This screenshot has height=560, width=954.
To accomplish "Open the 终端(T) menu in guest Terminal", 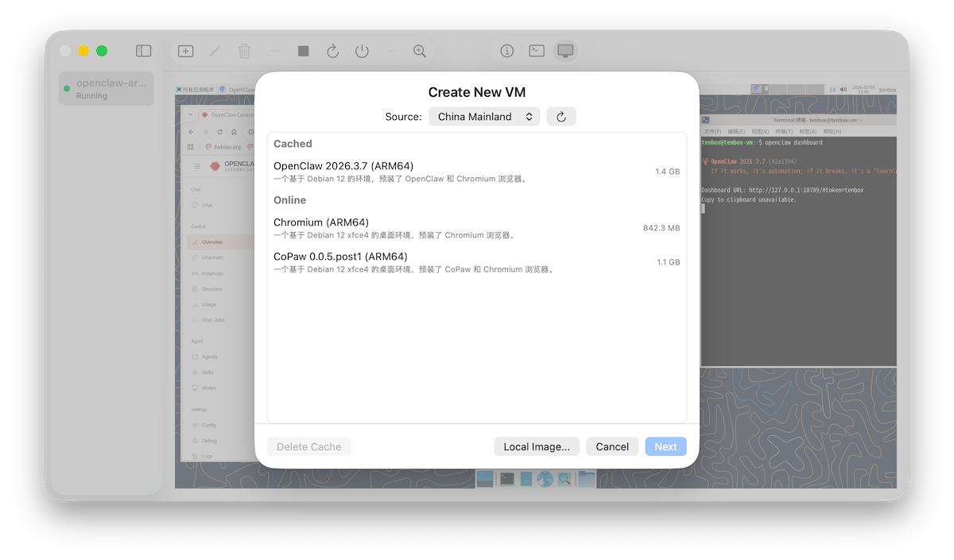I will 784,131.
